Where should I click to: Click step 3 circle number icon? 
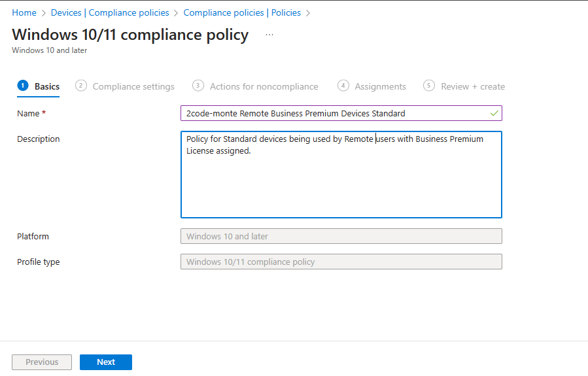(198, 86)
